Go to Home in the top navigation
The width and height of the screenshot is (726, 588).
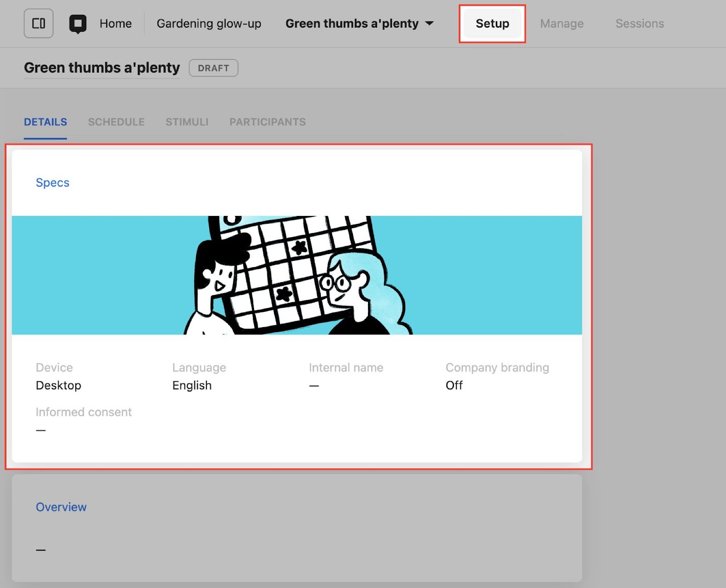115,24
